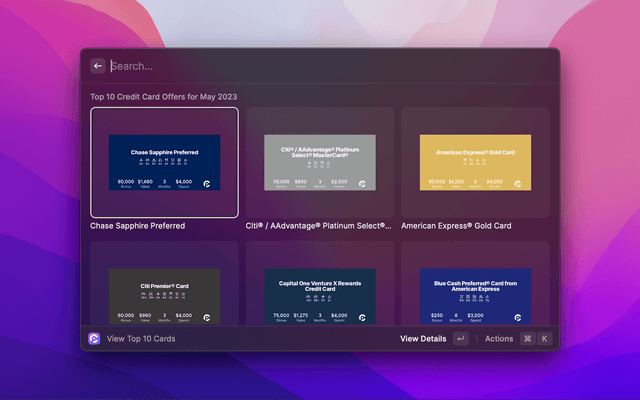The height and width of the screenshot is (400, 640).
Task: Click the round logo on the Citi AAdvantage card
Action: [363, 184]
